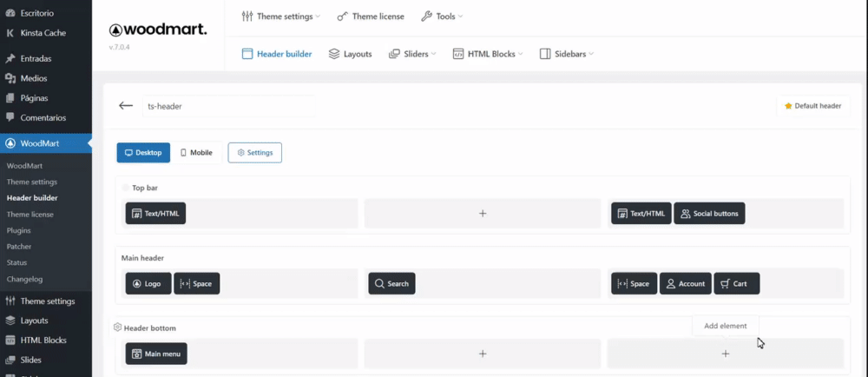Screen dimensions: 868x377
Task: Open the Header bottom row settings gear
Action: [x=117, y=327]
